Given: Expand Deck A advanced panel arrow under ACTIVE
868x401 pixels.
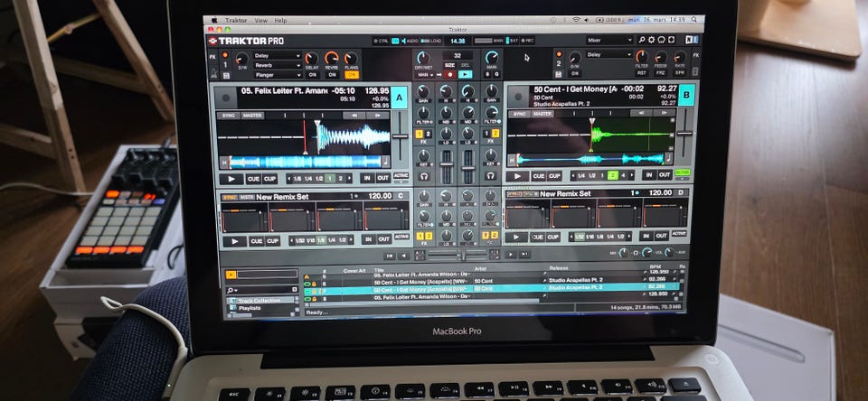Looking at the screenshot, I should [401, 182].
